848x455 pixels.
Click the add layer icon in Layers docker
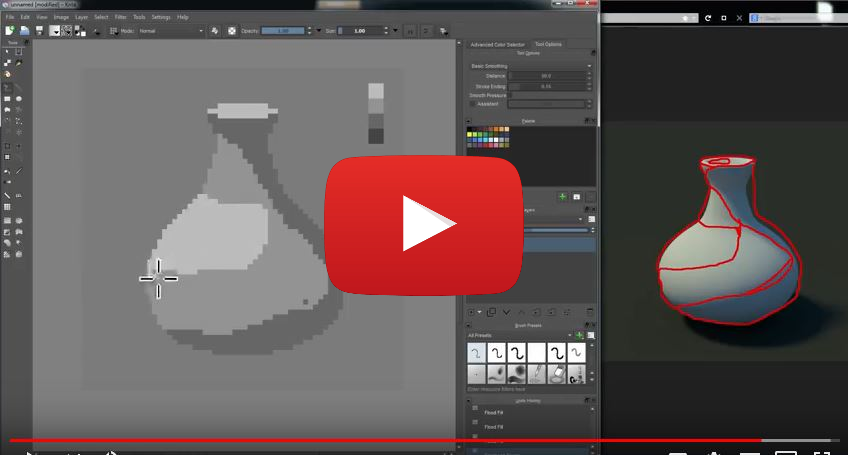[471, 312]
